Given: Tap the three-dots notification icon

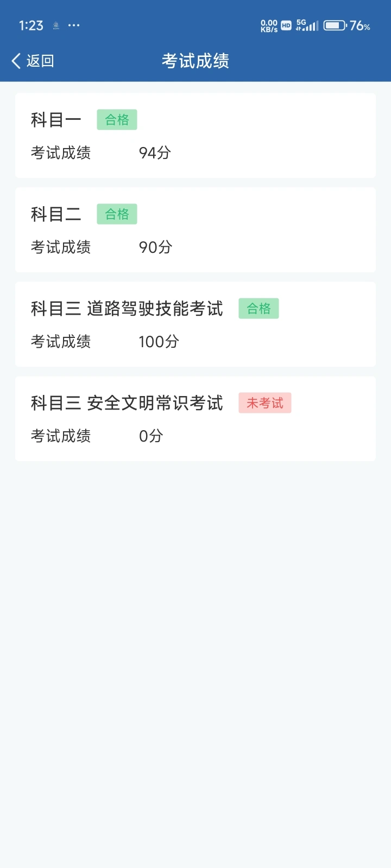Looking at the screenshot, I should click(x=74, y=25).
